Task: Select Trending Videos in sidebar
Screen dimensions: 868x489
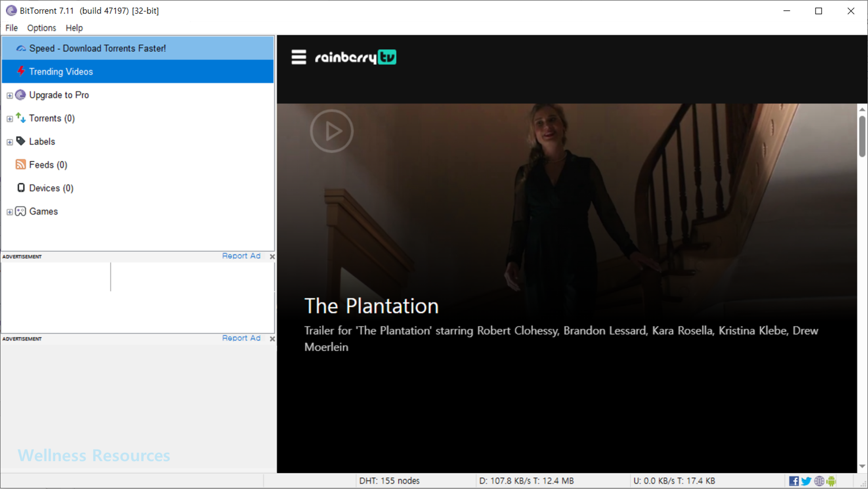Action: pyautogui.click(x=138, y=71)
